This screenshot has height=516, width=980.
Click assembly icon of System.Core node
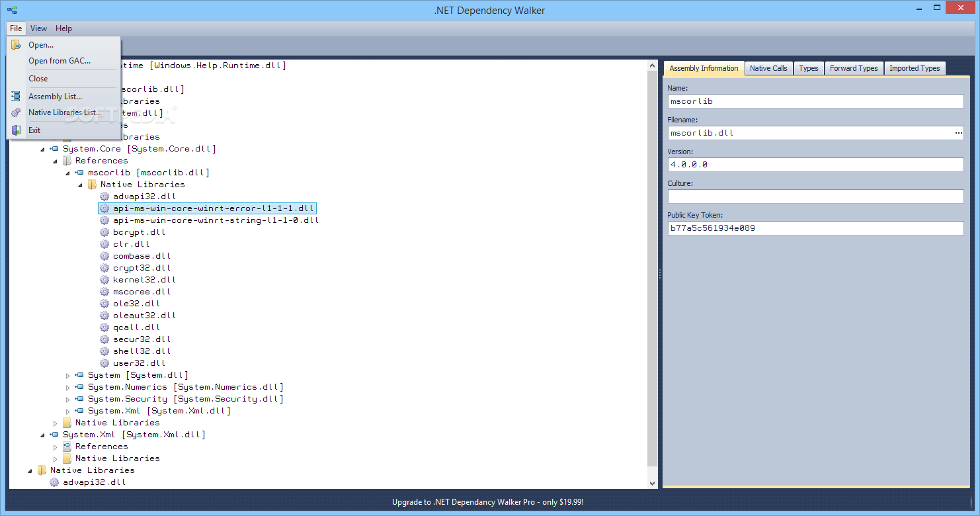(54, 149)
